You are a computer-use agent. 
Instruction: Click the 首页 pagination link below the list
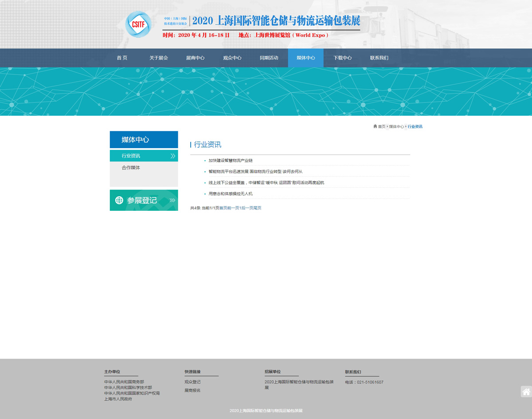(x=223, y=208)
